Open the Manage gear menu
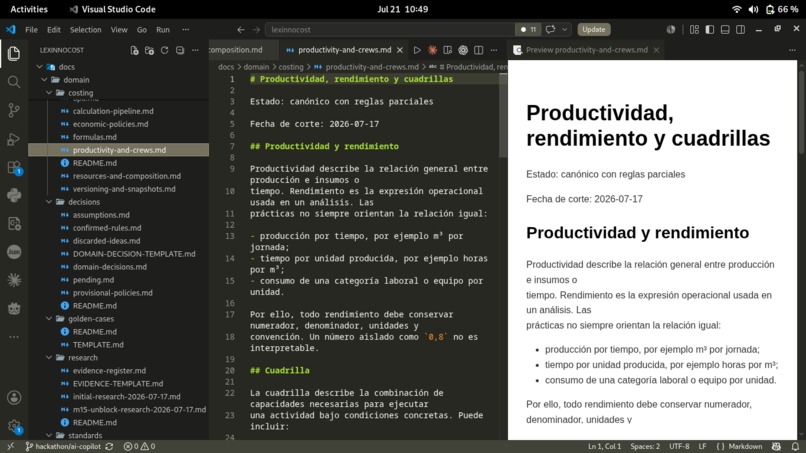The height and width of the screenshot is (453, 806). point(14,426)
